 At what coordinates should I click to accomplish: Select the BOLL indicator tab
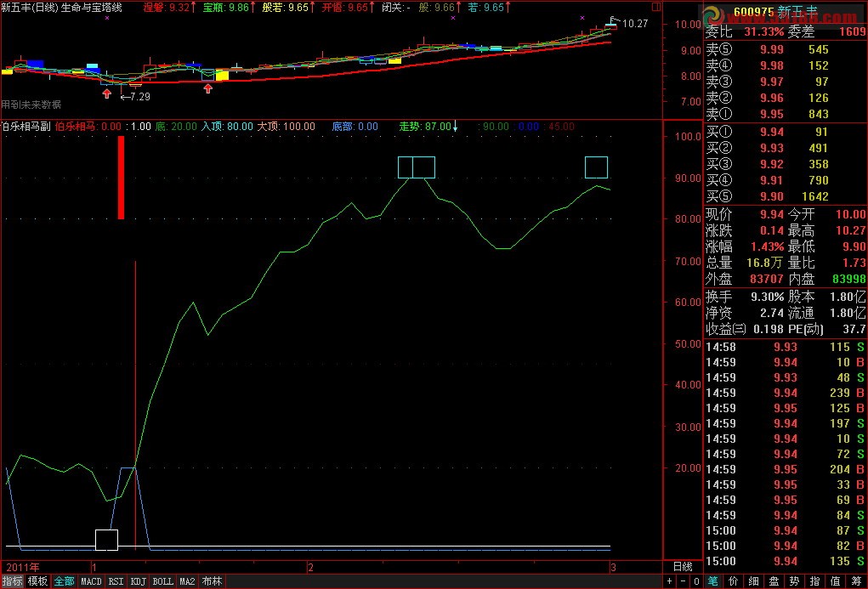tap(162, 582)
